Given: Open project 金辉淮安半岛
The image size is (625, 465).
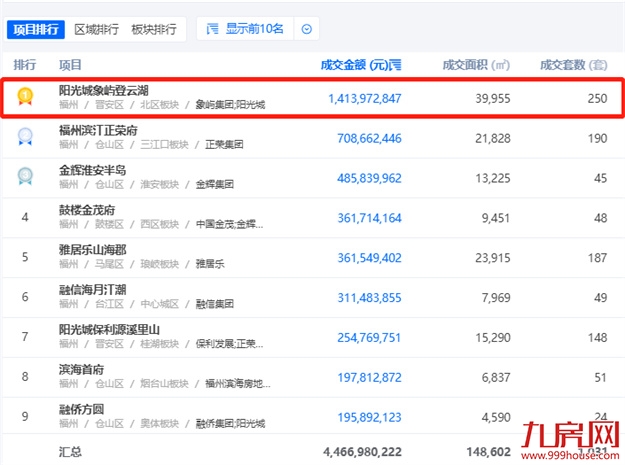Looking at the screenshot, I should 92,170.
